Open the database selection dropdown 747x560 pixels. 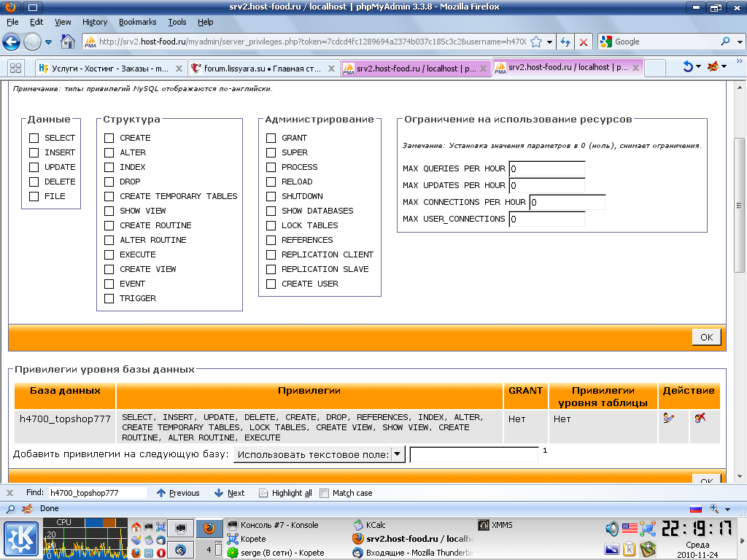pyautogui.click(x=320, y=454)
